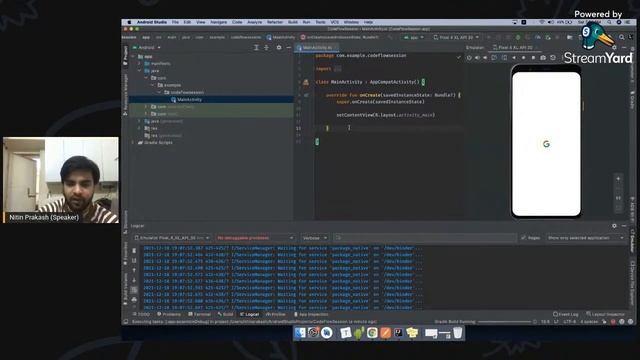The image size is (640, 360).
Task: Raise emulator volume with volume up icon
Action: coord(477,58)
